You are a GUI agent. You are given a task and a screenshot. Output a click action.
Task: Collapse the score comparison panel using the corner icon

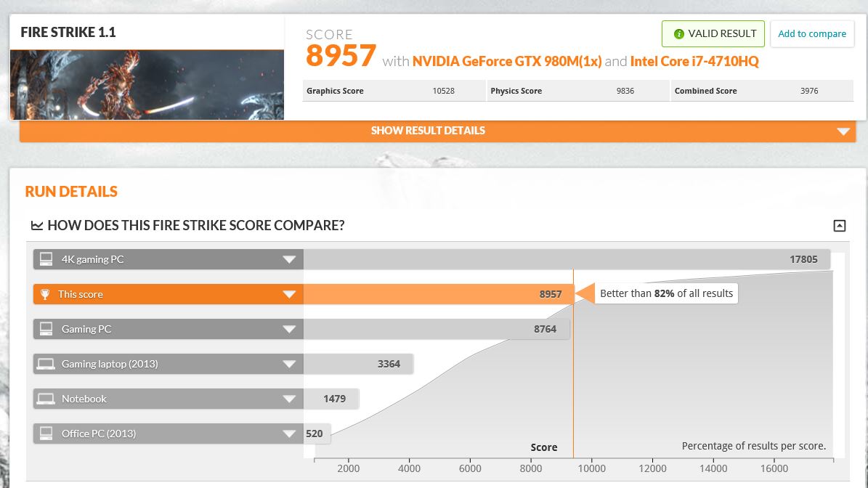click(839, 226)
